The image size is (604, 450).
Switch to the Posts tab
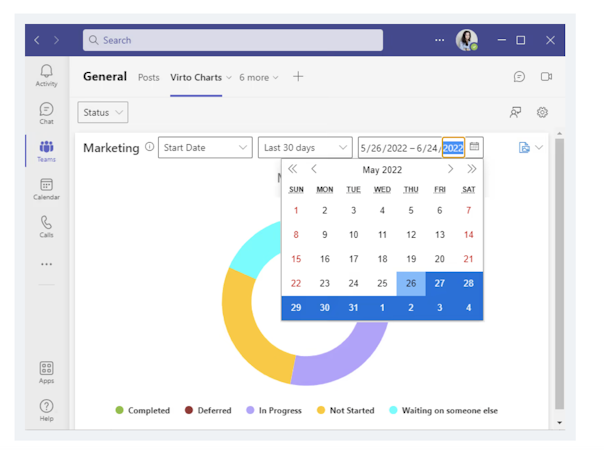[x=149, y=77]
